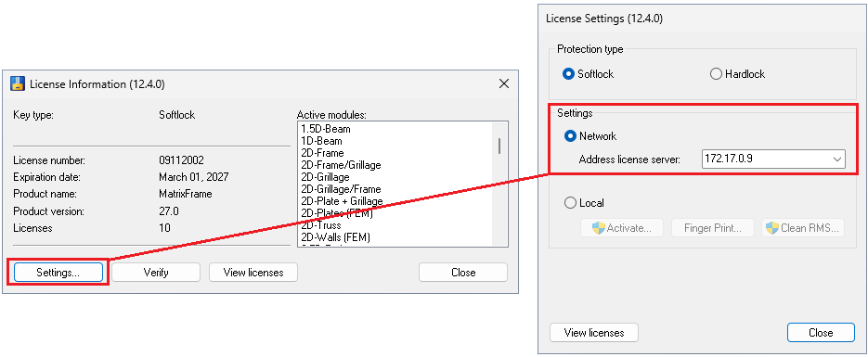Select the 2D-Grillage module entry
868x357 pixels.
(x=325, y=177)
